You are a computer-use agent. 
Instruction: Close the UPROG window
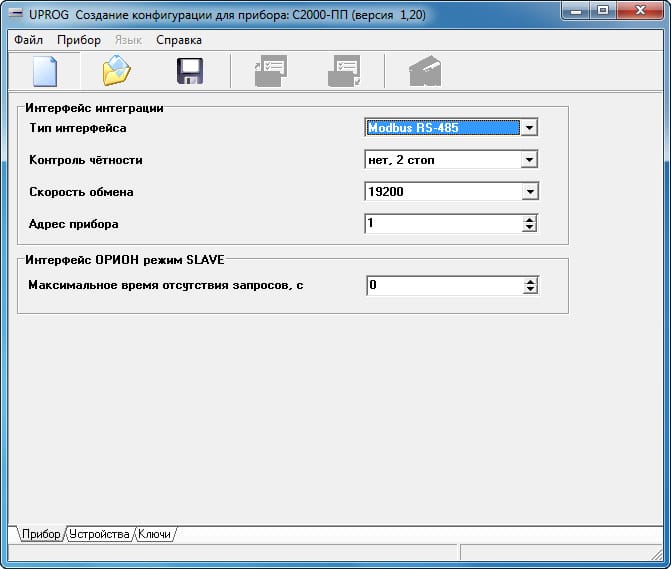click(x=640, y=11)
